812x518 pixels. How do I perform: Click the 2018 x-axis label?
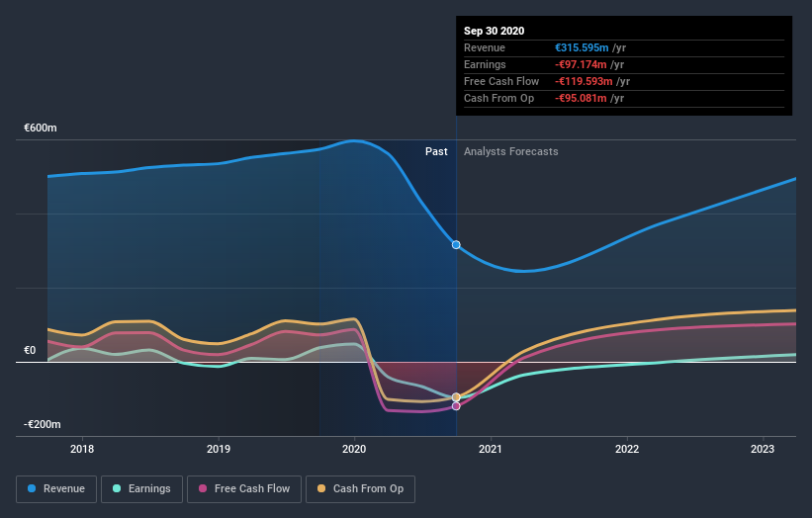82,449
